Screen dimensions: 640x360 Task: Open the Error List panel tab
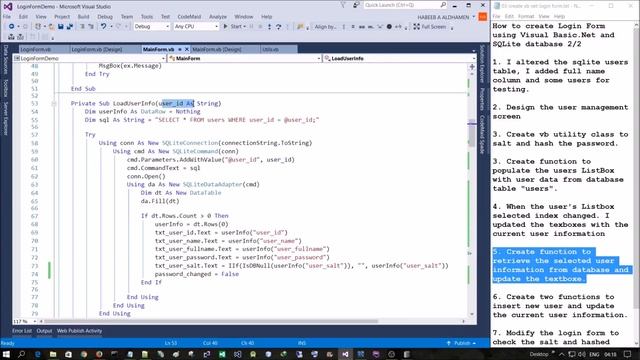click(x=22, y=331)
